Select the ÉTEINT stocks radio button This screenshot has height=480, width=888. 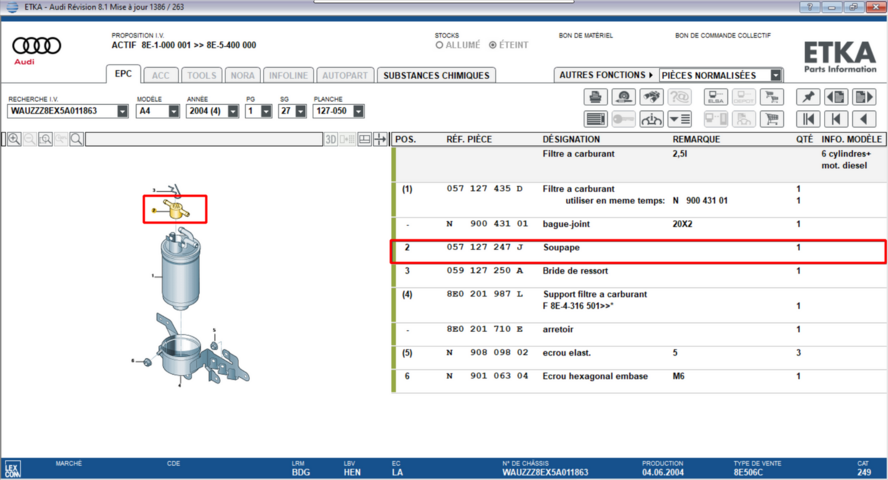click(x=493, y=45)
